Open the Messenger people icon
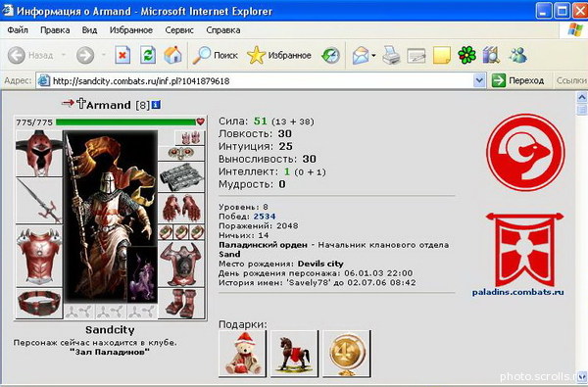Screen dimensions: 588x387 [517, 55]
